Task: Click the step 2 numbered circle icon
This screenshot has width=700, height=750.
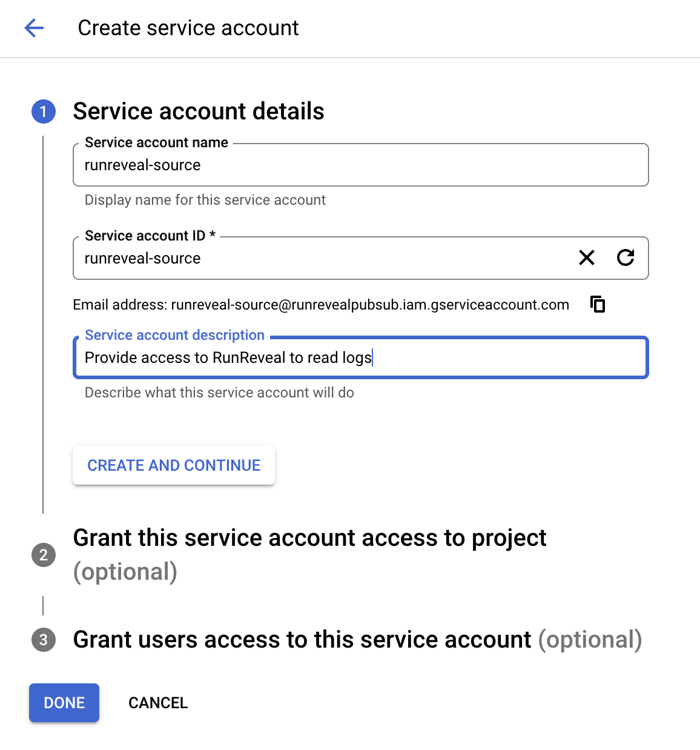Action: (x=43, y=554)
